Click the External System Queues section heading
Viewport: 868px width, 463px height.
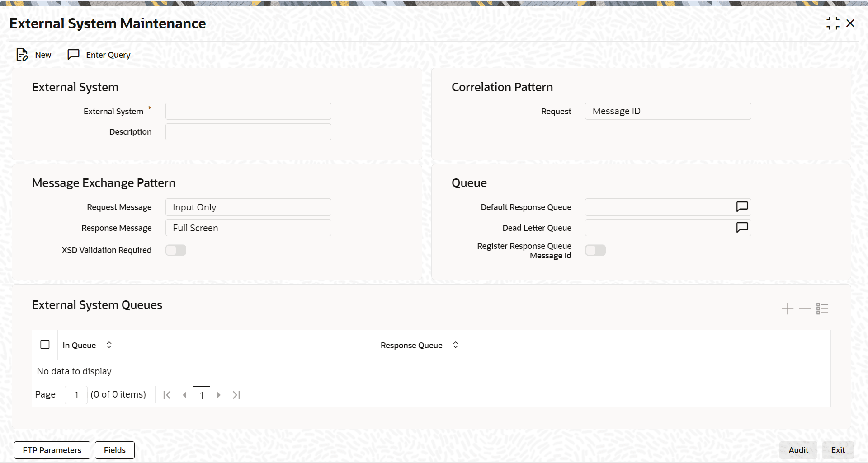pos(97,305)
